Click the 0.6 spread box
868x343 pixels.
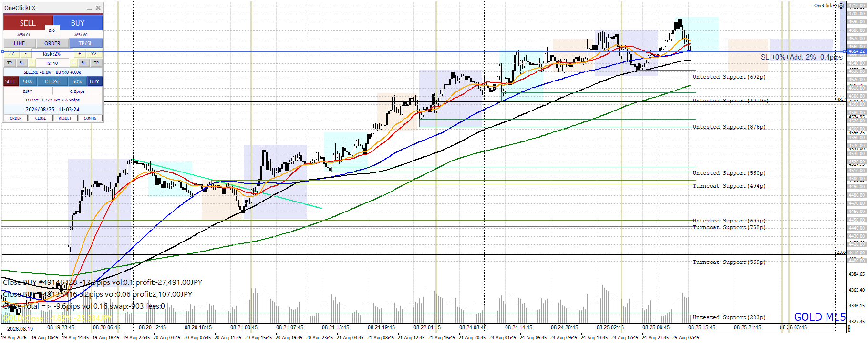(x=52, y=30)
